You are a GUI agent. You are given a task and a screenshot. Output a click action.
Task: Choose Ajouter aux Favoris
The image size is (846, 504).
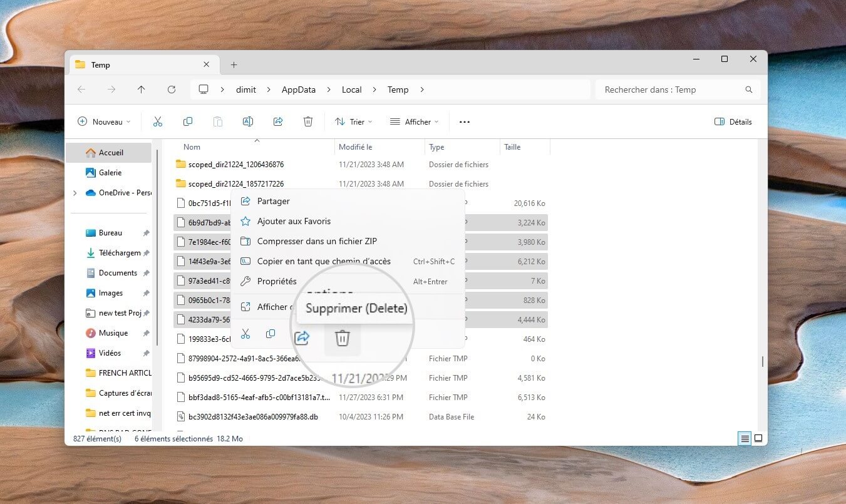click(348, 221)
